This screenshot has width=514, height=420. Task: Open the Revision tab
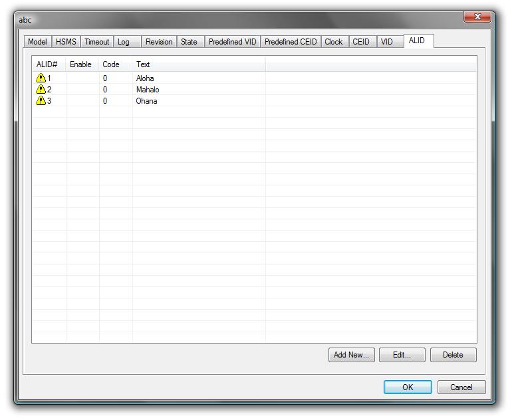(159, 42)
